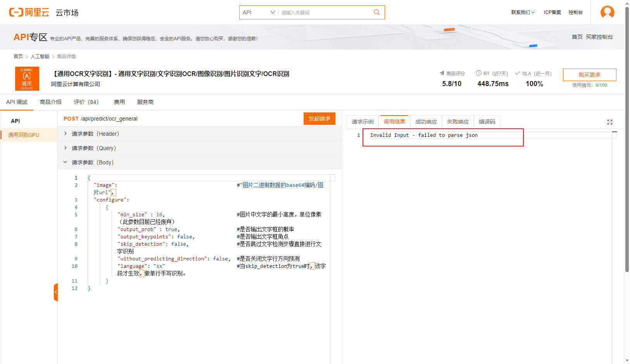
Task: Open the user avatar profile icon
Action: coord(607,12)
